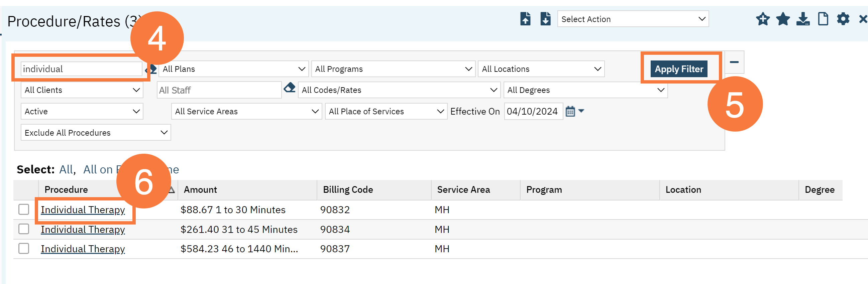Open the Select Action dropdown
This screenshot has width=868, height=284.
(633, 19)
